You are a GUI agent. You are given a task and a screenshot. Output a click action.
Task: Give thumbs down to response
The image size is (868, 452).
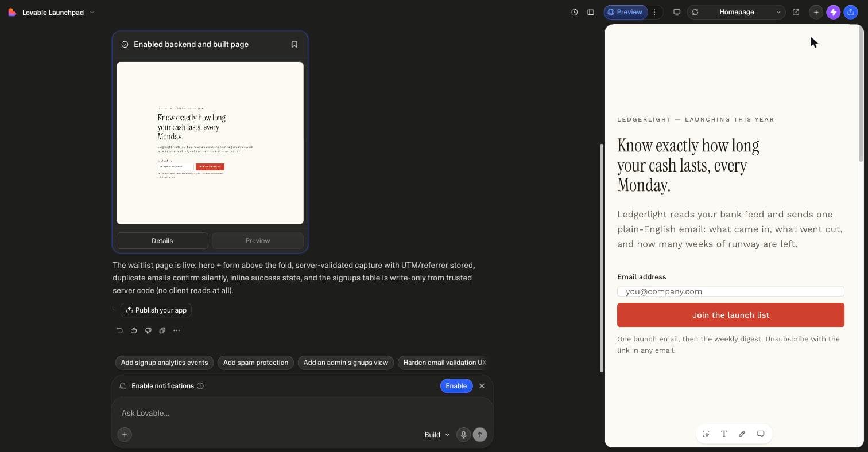pyautogui.click(x=148, y=330)
